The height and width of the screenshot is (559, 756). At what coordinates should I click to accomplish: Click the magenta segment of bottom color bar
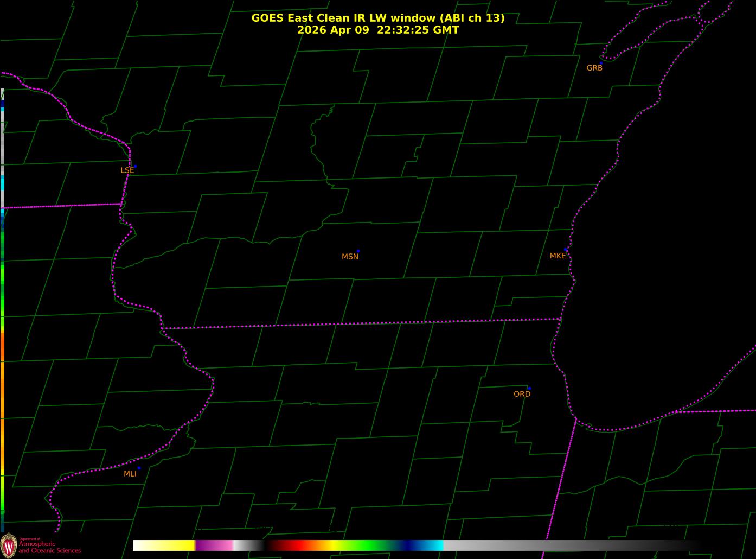click(214, 545)
